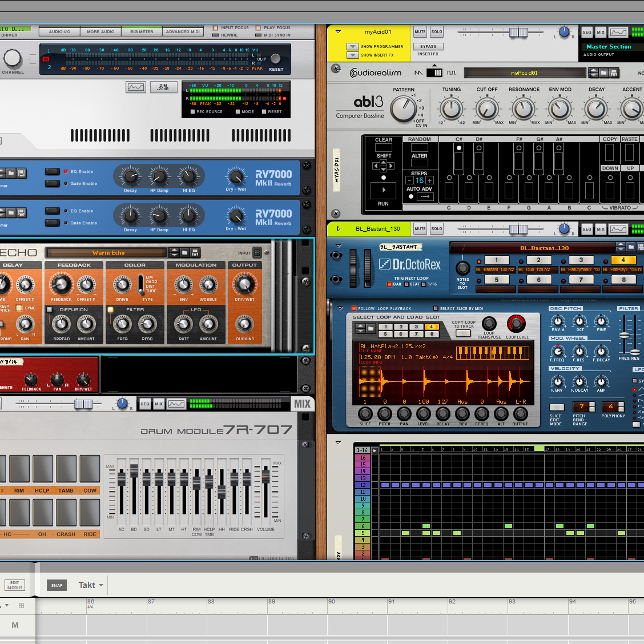Enable the Echo DIFFUSION checkbox
The height and width of the screenshot is (644, 644).
pyautogui.click(x=49, y=310)
